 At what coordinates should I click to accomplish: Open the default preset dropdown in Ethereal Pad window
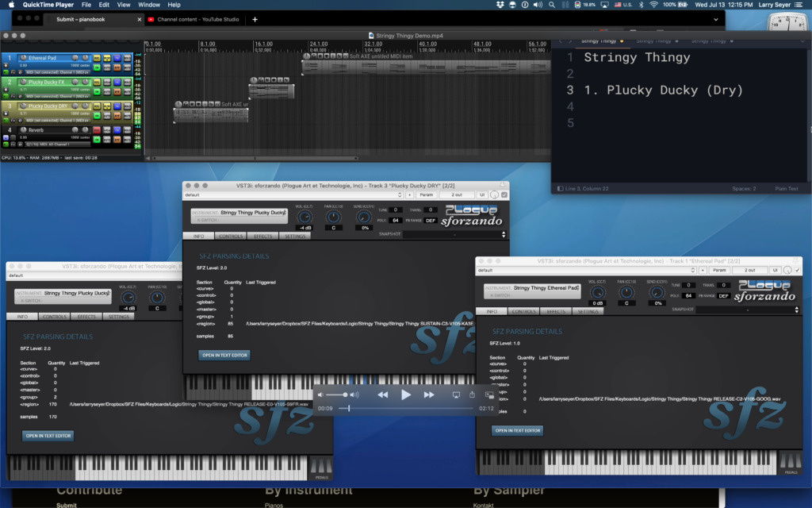click(586, 270)
